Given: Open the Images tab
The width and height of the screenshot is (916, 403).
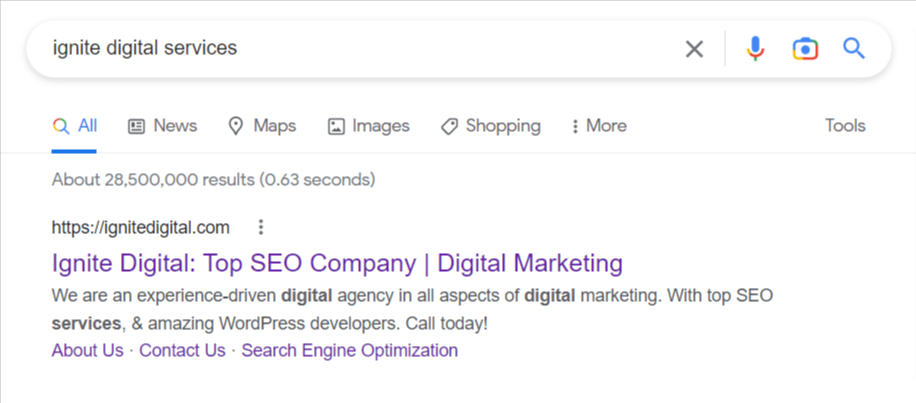Looking at the screenshot, I should (369, 126).
